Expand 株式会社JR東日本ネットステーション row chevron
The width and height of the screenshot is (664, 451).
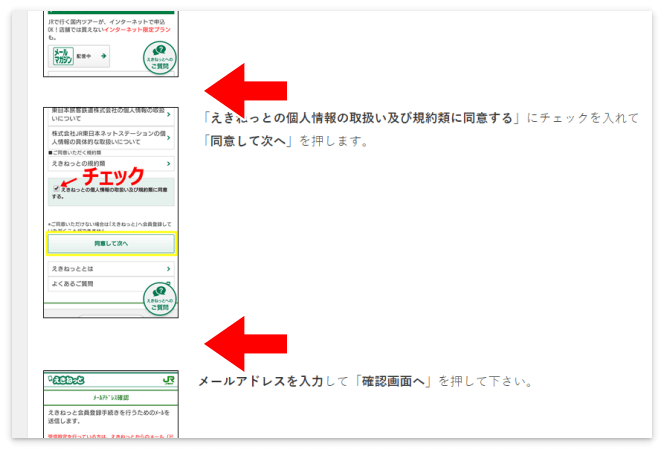[169, 138]
